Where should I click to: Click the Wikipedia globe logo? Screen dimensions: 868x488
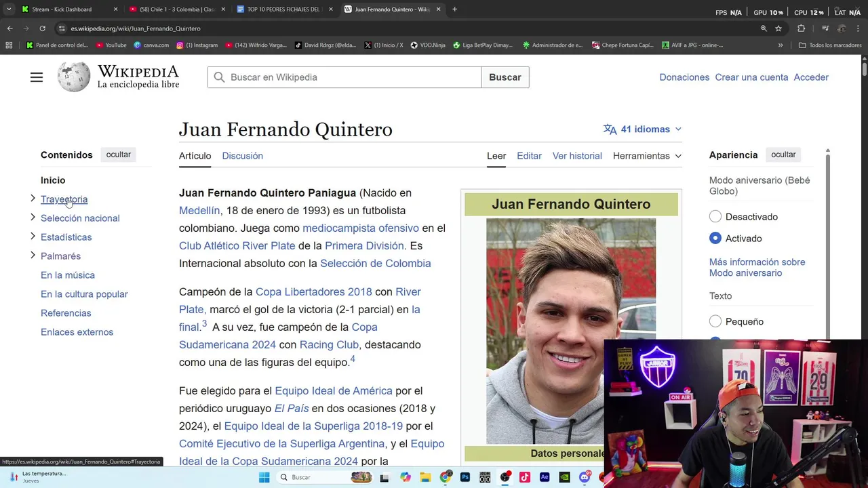coord(74,77)
